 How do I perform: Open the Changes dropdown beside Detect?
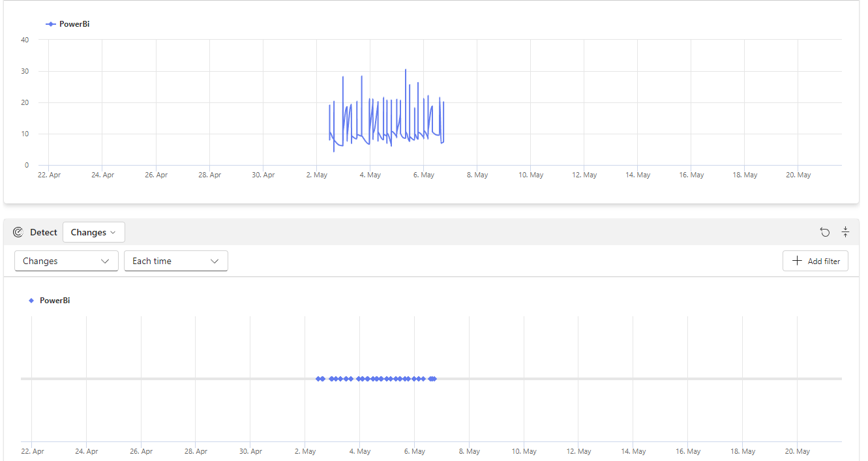tap(94, 232)
